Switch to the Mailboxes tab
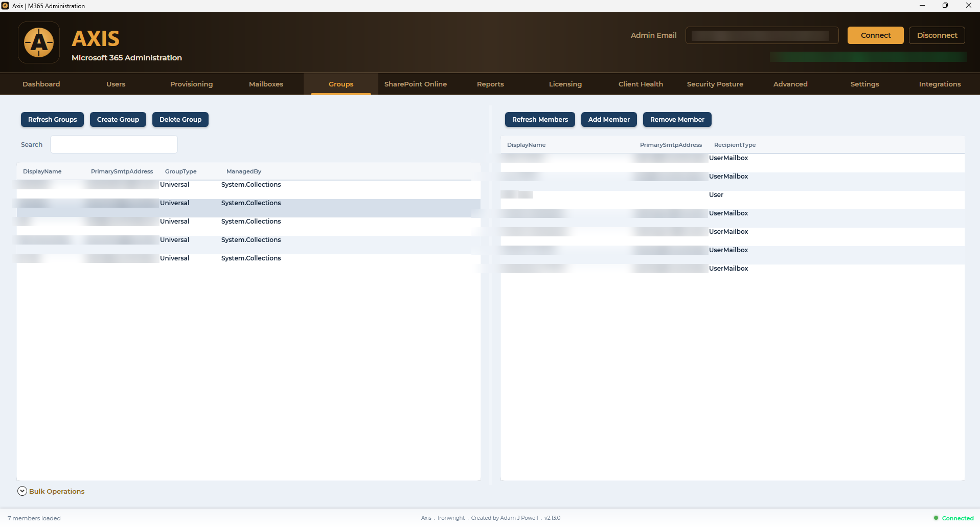The width and height of the screenshot is (980, 528). pos(266,84)
